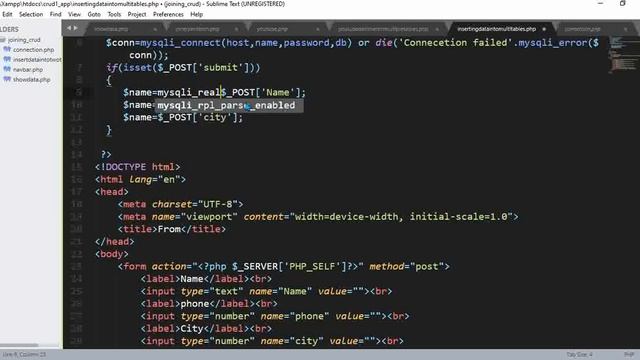Click the file icon beside navbar.php
The image size is (640, 360).
pyautogui.click(x=7, y=69)
